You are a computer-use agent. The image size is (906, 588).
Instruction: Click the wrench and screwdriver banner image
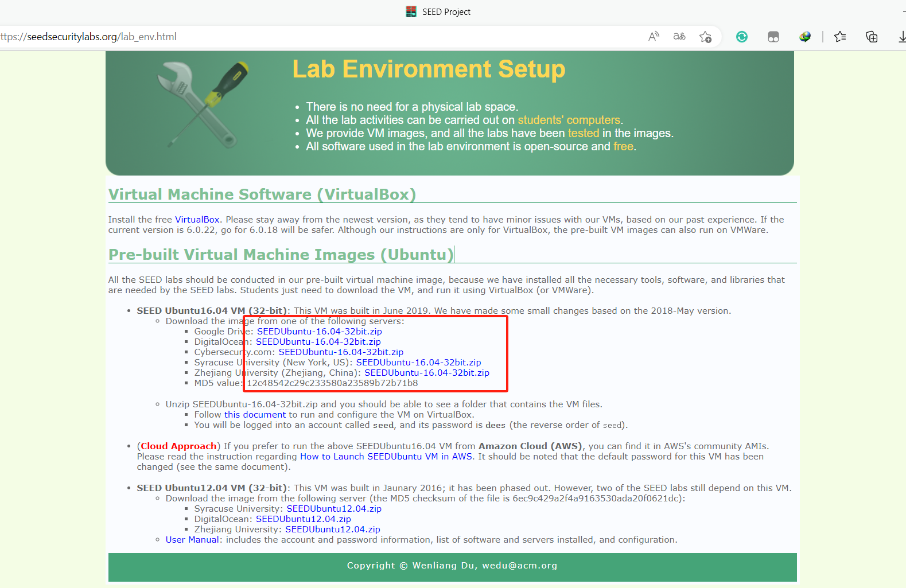pos(202,104)
